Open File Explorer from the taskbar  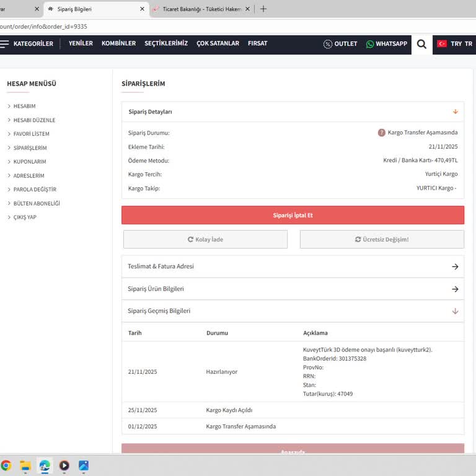pos(25,465)
